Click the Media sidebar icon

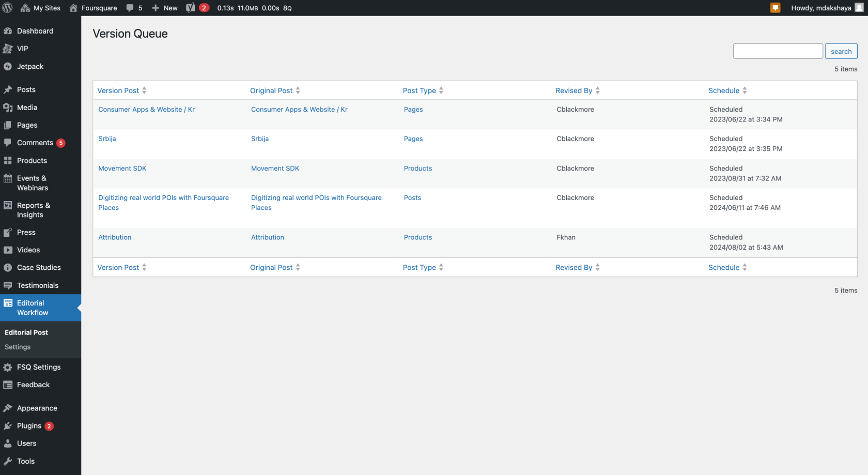tap(8, 108)
